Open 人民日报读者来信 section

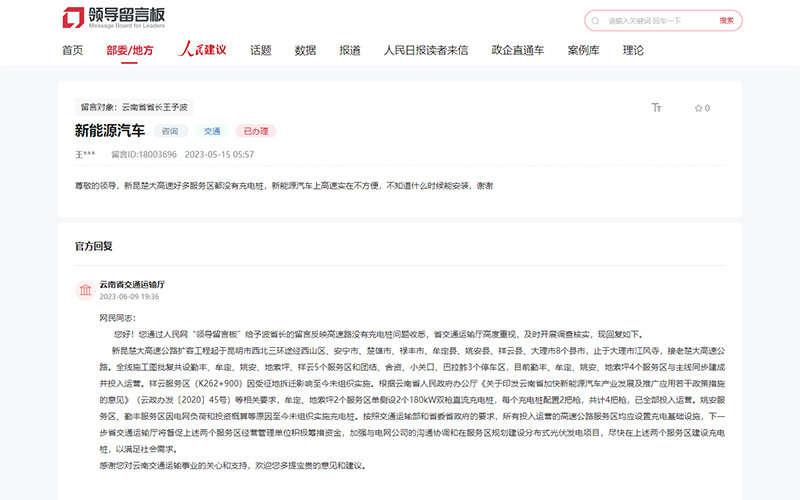click(425, 50)
